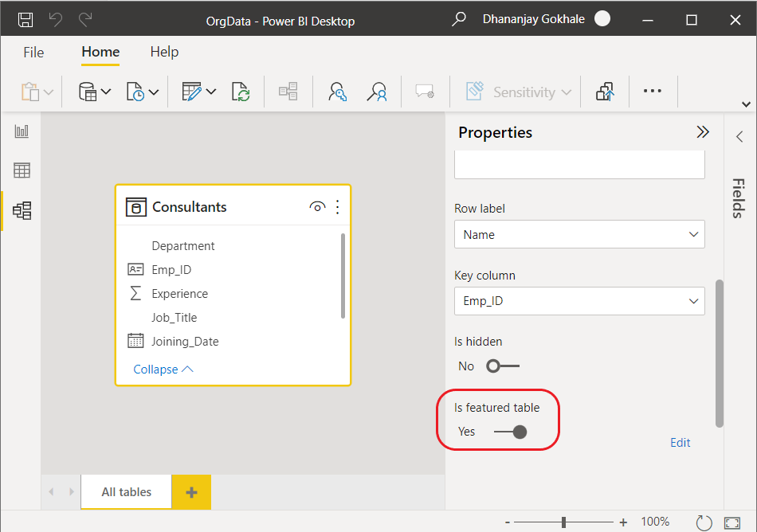
Task: Switch to the Help ribbon tab
Action: pos(164,52)
